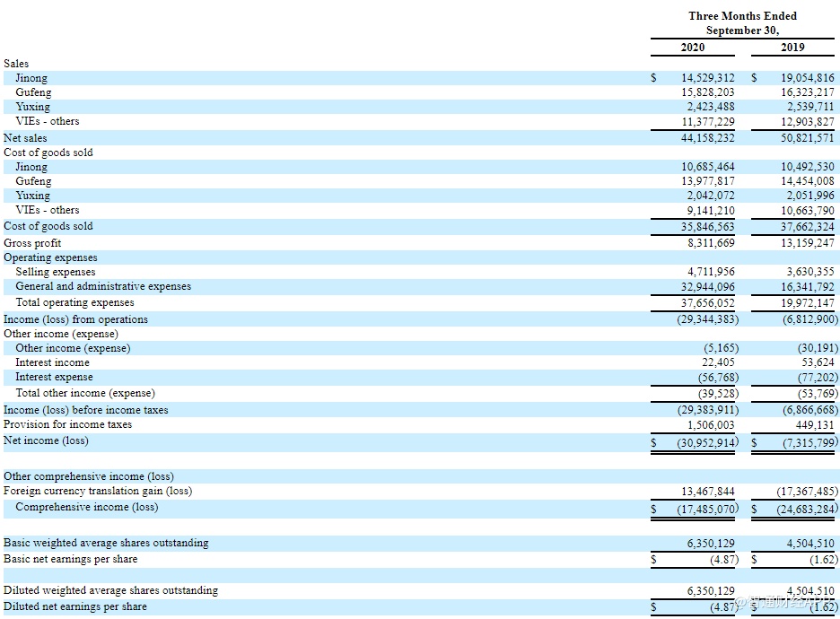This screenshot has width=840, height=619.
Task: Select the 2020 Net sales value 44,158,232
Action: [707, 138]
